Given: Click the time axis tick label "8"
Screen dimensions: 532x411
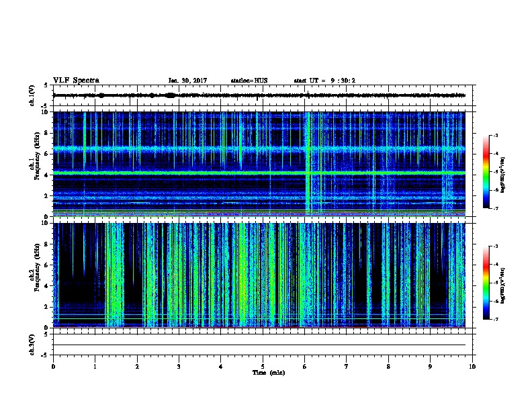Looking at the screenshot, I should click(388, 367).
